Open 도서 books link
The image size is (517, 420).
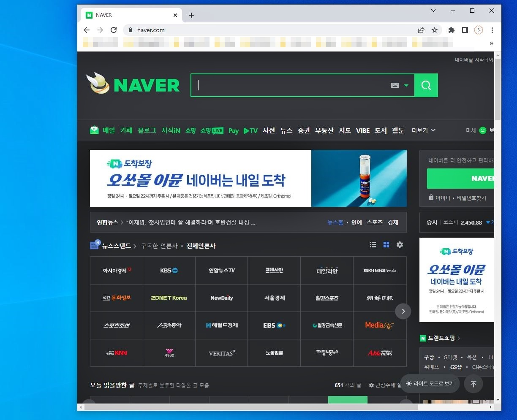(x=381, y=130)
